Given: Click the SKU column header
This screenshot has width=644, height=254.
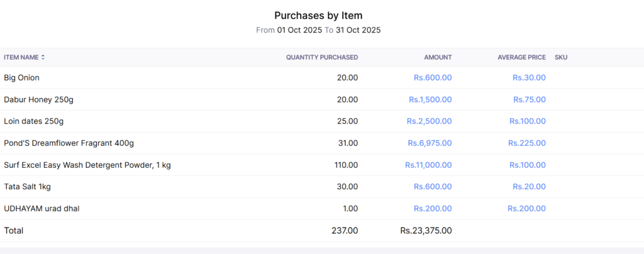Looking at the screenshot, I should click(x=561, y=57).
